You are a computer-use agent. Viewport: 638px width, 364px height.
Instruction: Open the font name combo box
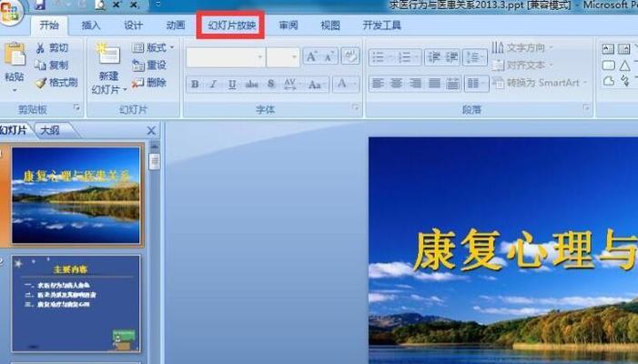click(x=226, y=57)
